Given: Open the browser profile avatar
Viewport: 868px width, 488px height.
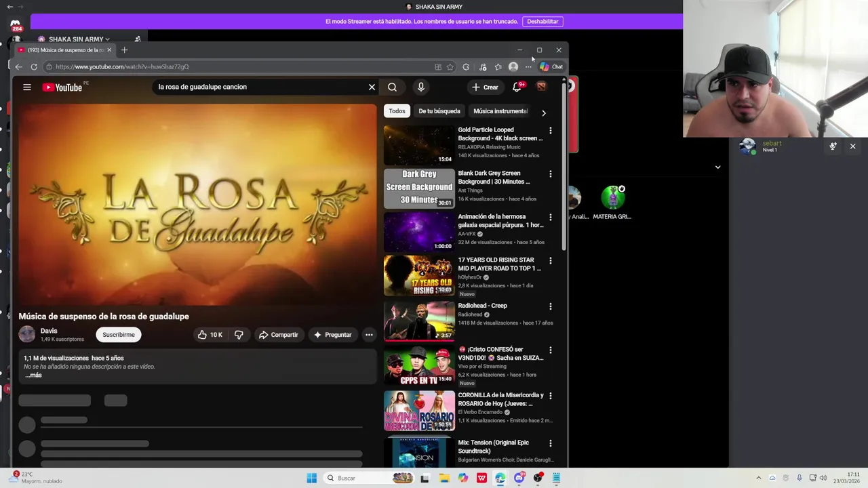Looking at the screenshot, I should pyautogui.click(x=513, y=66).
